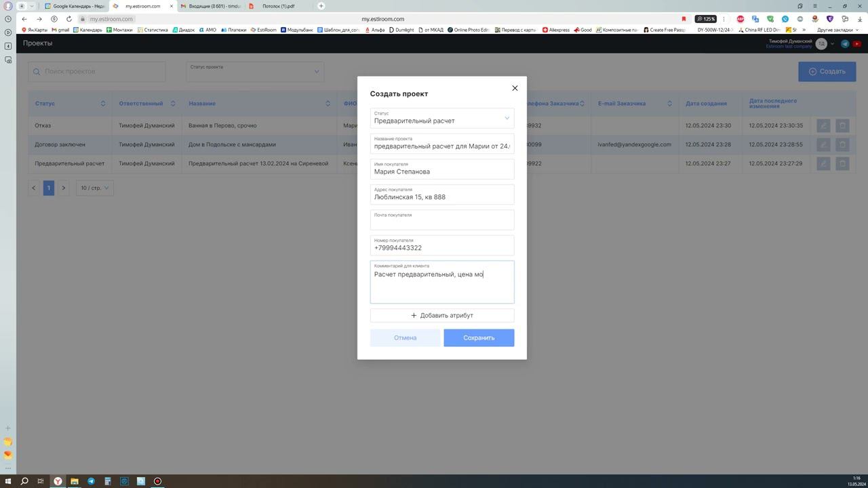Delete the Предварительный расчет project row
The width and height of the screenshot is (868, 488).
[x=842, y=163]
